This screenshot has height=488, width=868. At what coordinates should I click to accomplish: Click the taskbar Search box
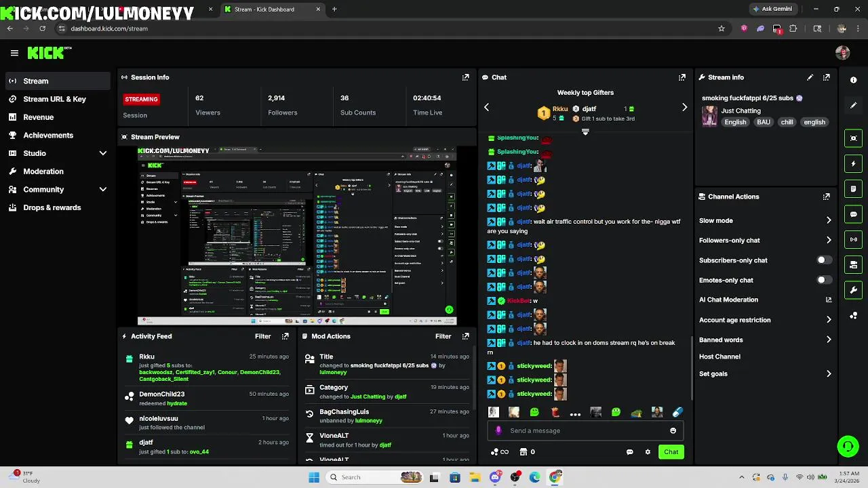(x=375, y=477)
